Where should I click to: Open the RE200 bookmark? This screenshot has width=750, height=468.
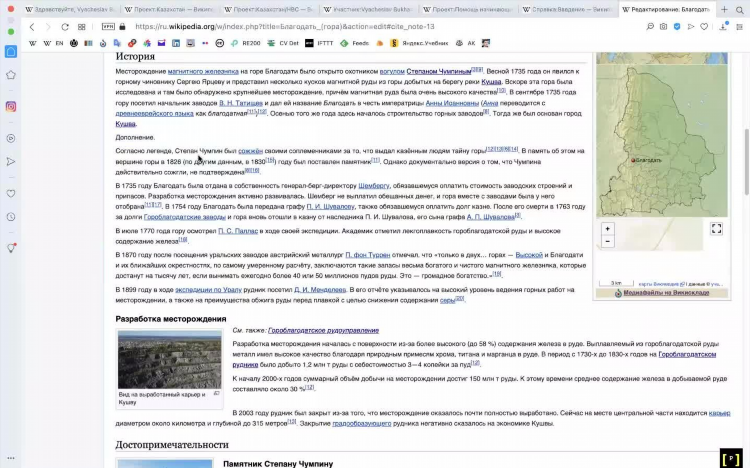(x=245, y=43)
